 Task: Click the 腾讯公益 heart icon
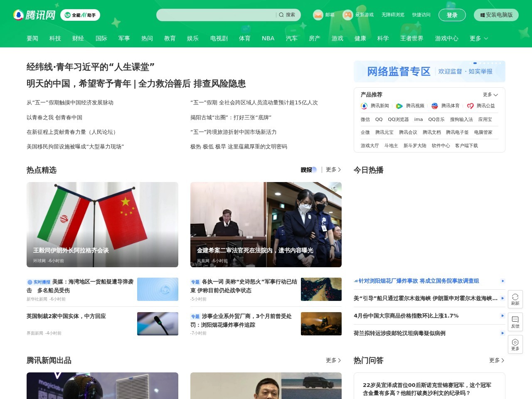[470, 106]
